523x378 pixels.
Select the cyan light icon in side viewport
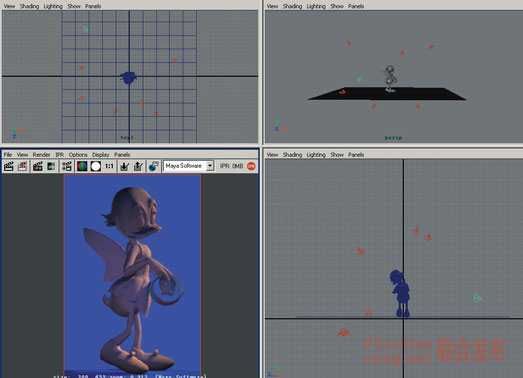[477, 298]
